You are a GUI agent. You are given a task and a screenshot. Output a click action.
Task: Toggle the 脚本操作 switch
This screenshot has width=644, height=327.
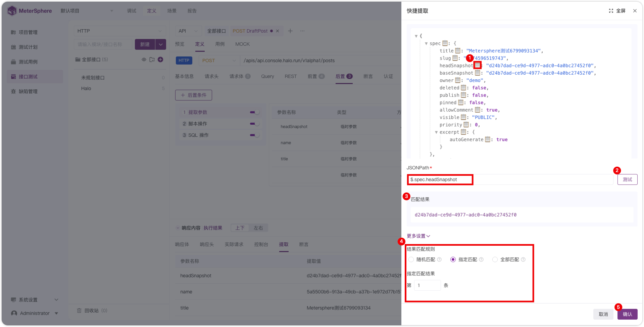point(255,124)
